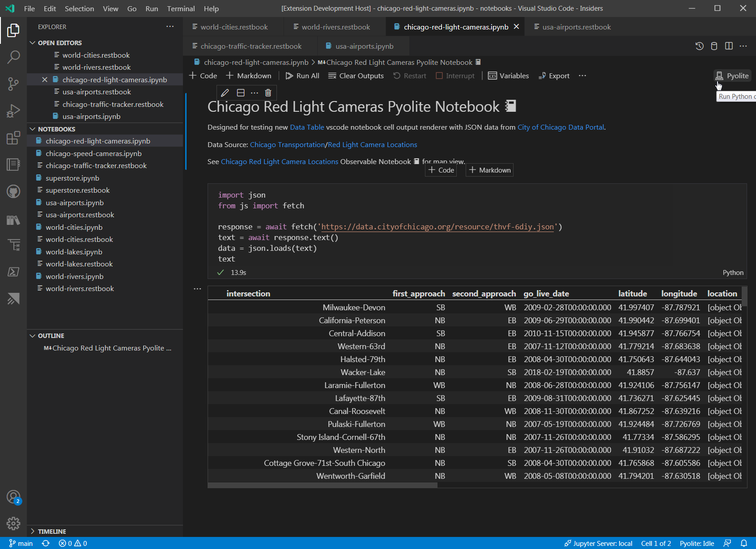Click the edit cell pencil icon
756x549 pixels.
225,93
